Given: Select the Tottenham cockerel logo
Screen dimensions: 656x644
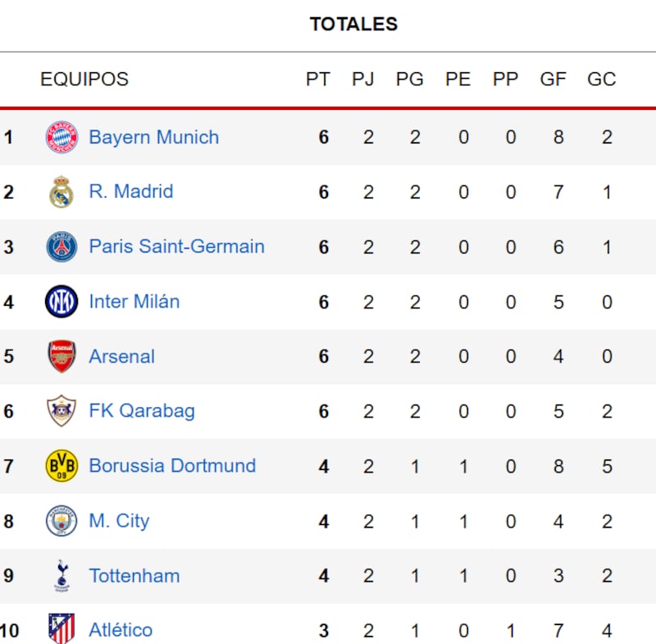Looking at the screenshot, I should (x=61, y=576).
